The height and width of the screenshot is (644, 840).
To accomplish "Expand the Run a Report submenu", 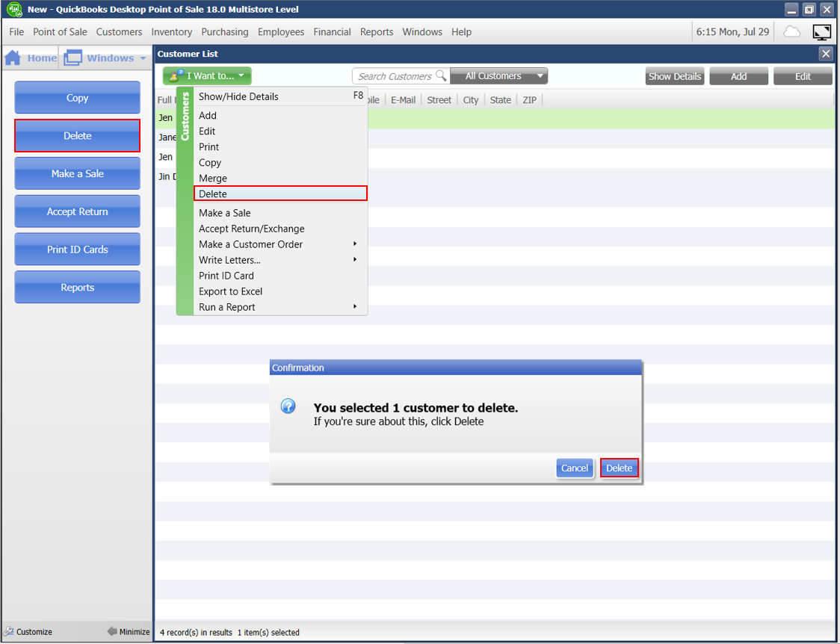I will click(x=355, y=307).
